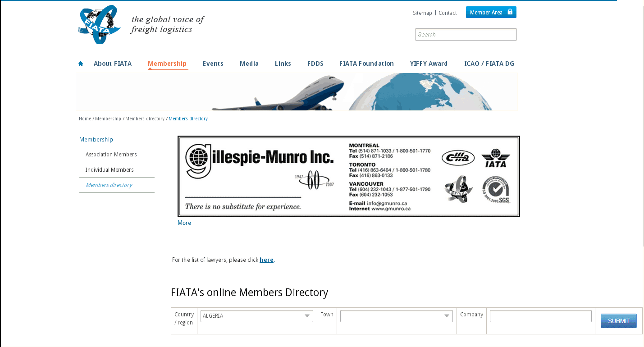Image resolution: width=644 pixels, height=347 pixels.
Task: Click the airplane and globe header banner
Action: [297, 92]
